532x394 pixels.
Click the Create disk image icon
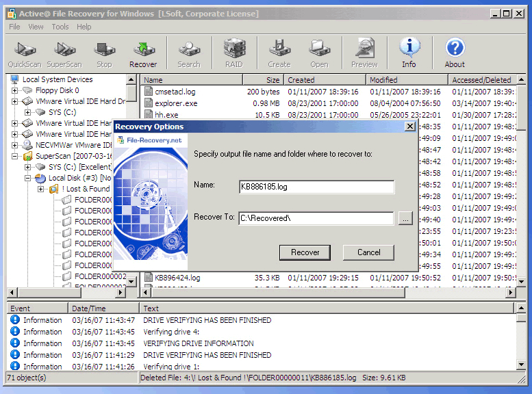[279, 48]
